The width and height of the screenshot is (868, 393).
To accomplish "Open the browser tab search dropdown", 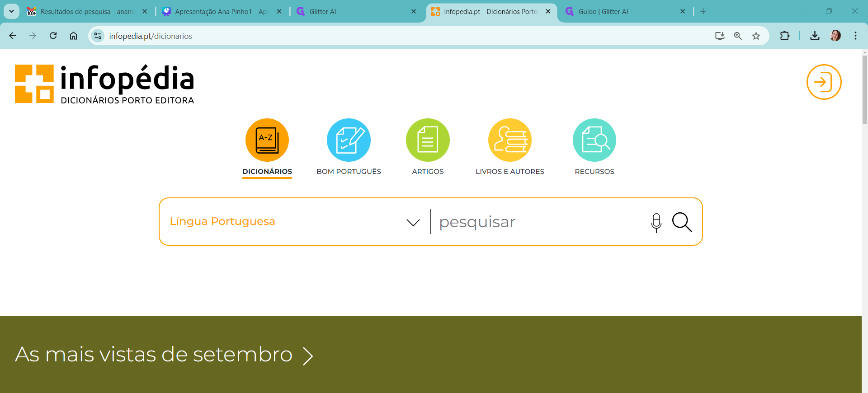I will click(x=11, y=11).
